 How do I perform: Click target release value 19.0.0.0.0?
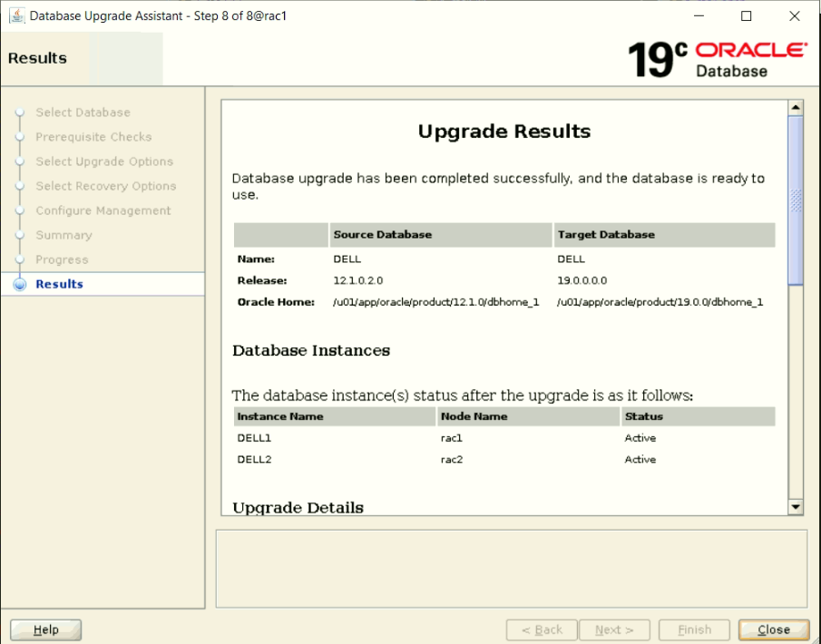[582, 280]
